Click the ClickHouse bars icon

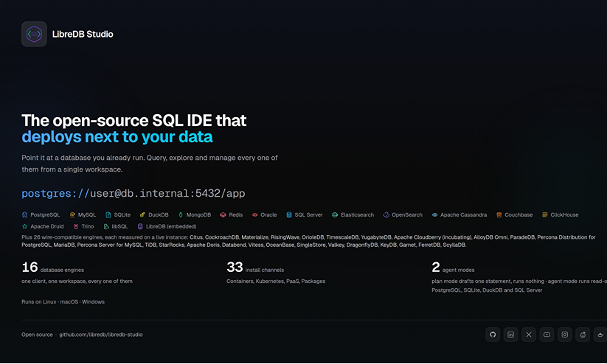click(x=544, y=214)
